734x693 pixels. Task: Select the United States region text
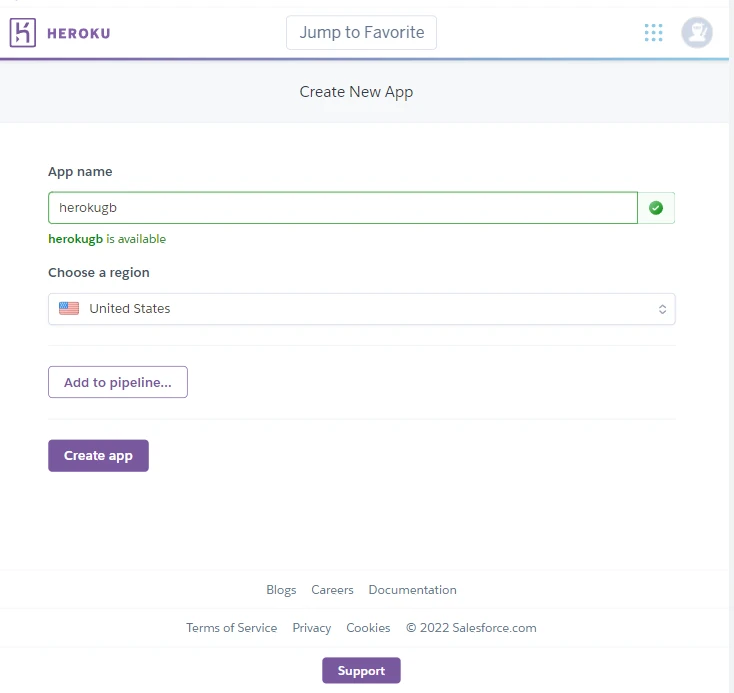tap(130, 309)
